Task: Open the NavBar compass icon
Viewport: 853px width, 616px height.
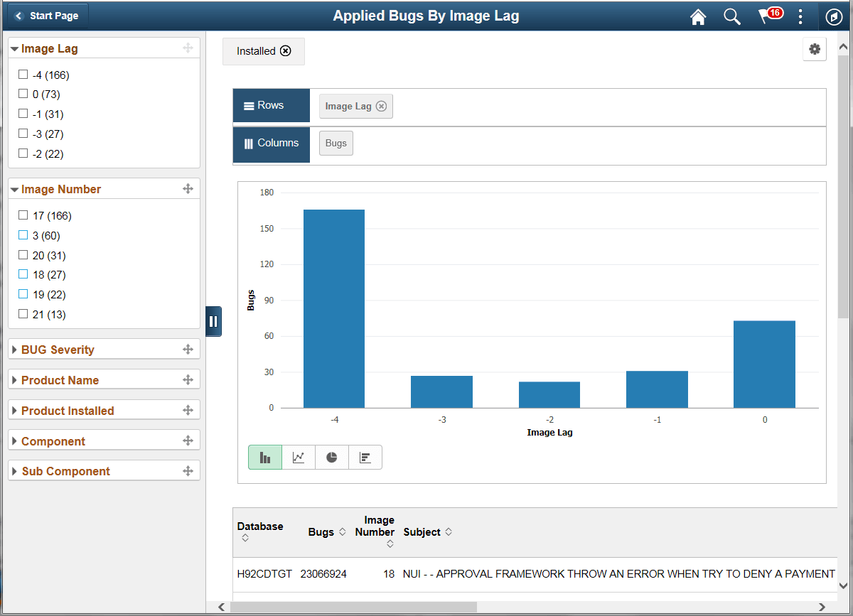Action: coord(833,16)
